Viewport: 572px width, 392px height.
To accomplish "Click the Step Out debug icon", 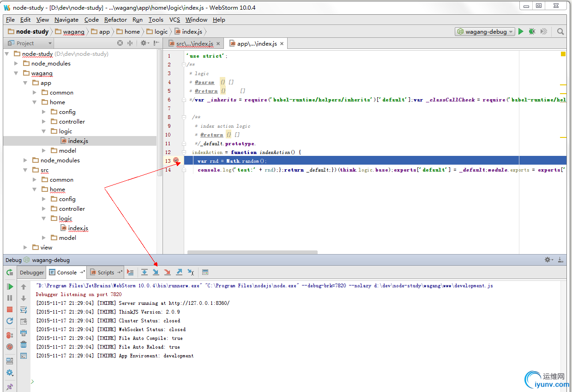I will pyautogui.click(x=179, y=272).
